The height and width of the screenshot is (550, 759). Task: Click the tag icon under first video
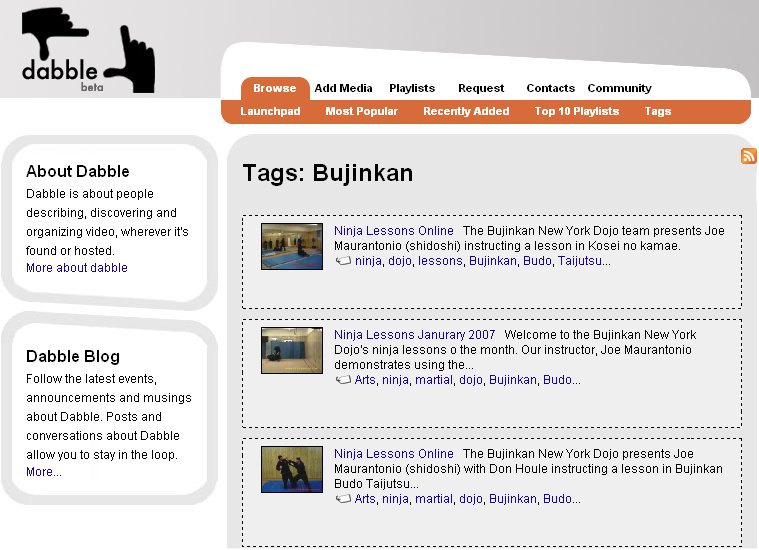point(343,261)
